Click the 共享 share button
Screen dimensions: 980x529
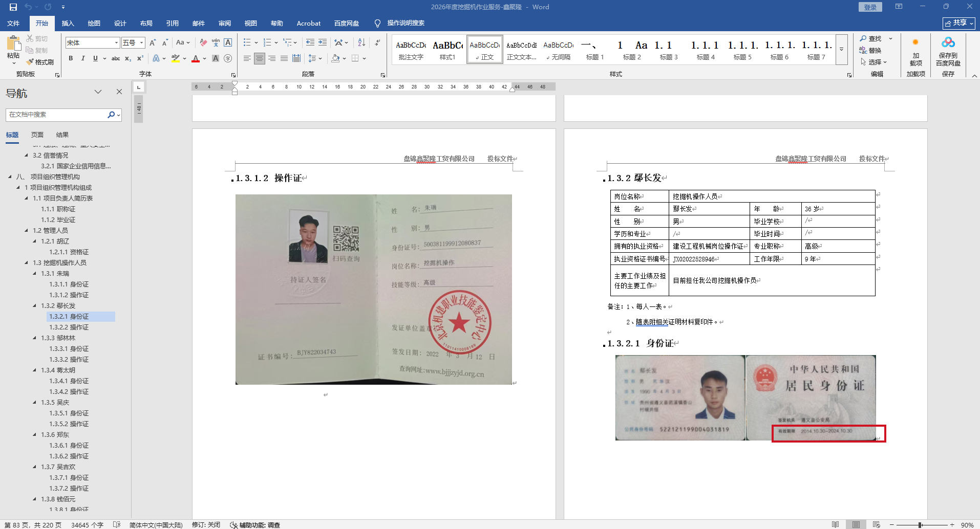958,23
